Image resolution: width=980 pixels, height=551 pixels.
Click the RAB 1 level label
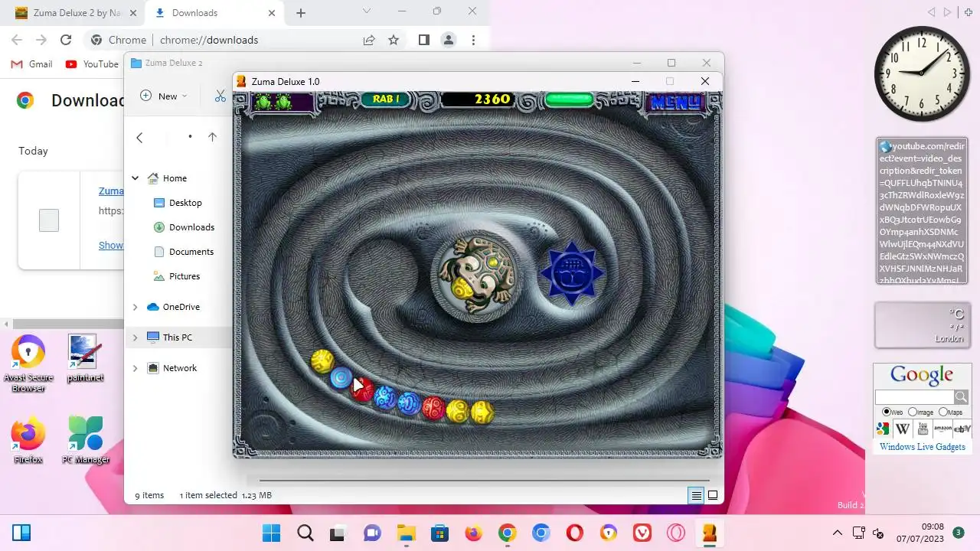click(386, 99)
